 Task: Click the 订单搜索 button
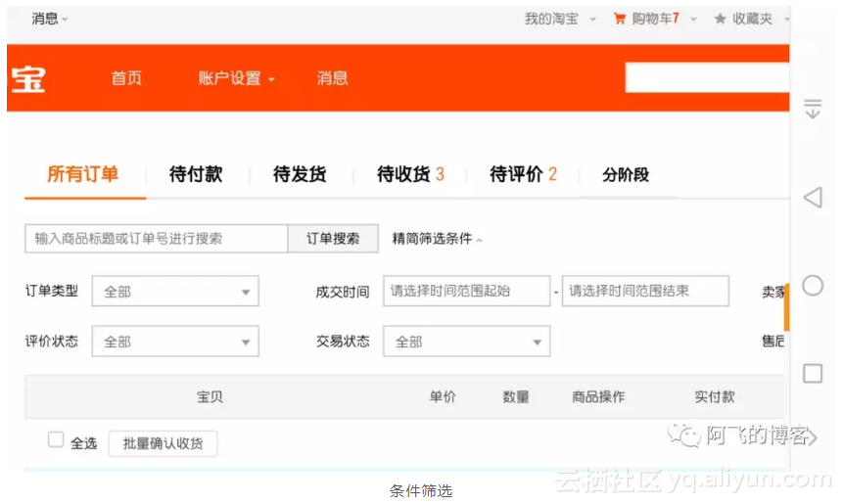click(333, 239)
